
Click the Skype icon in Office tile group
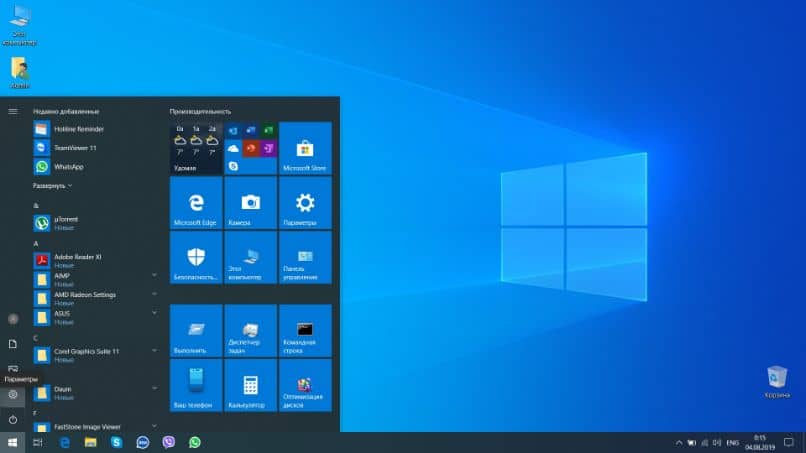click(233, 166)
